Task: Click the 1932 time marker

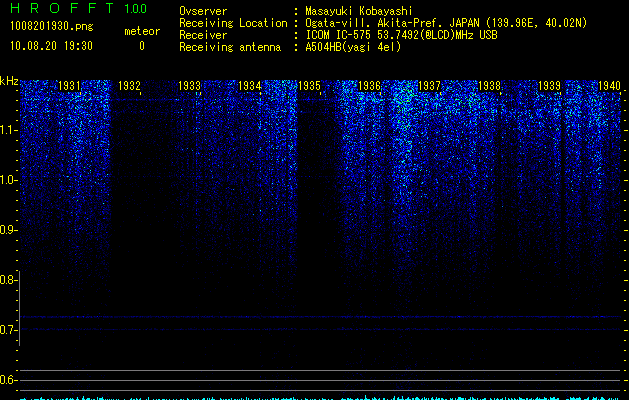Action: click(x=129, y=86)
